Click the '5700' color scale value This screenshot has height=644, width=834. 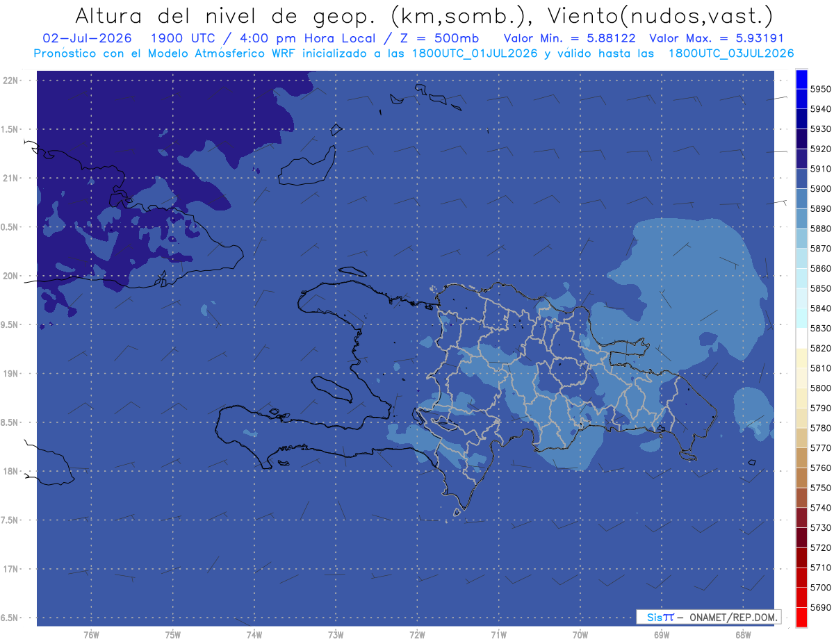point(821,588)
